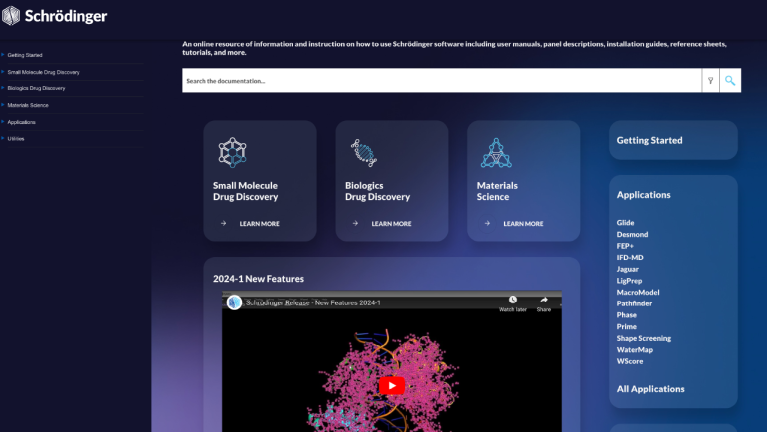The height and width of the screenshot is (432, 767).
Task: Open Glide application link
Action: pyautogui.click(x=625, y=223)
